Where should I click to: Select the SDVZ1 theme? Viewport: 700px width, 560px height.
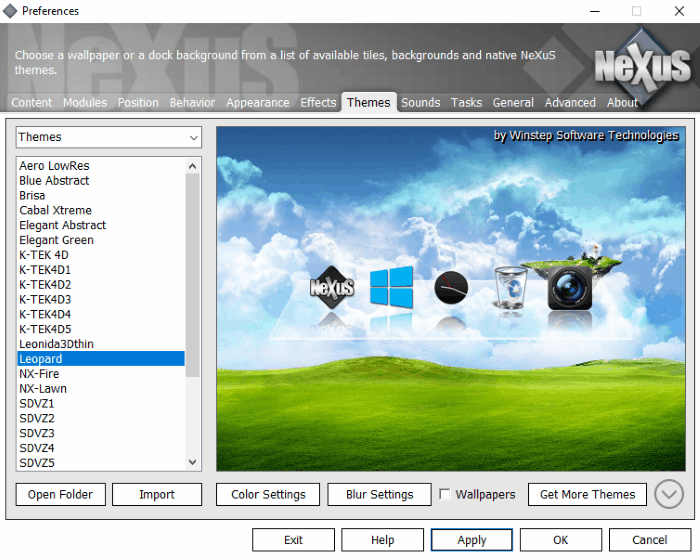coord(101,403)
